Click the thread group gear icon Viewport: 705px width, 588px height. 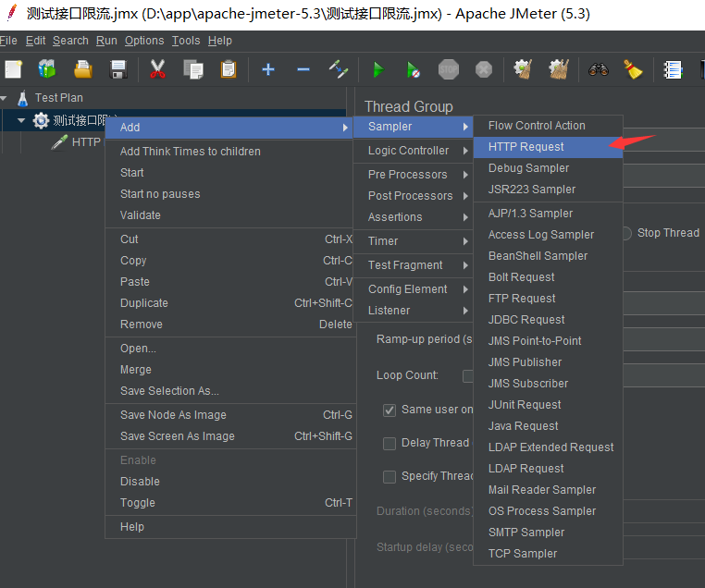[x=41, y=120]
